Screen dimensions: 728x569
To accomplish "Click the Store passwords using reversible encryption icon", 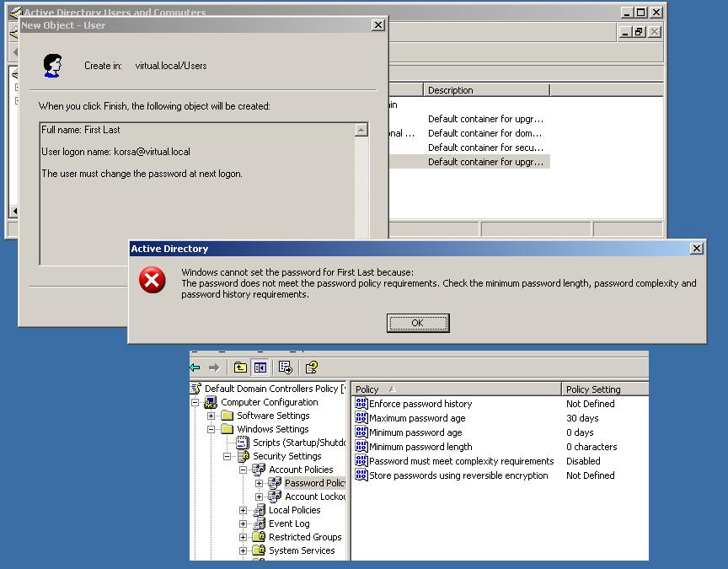I will coord(361,475).
